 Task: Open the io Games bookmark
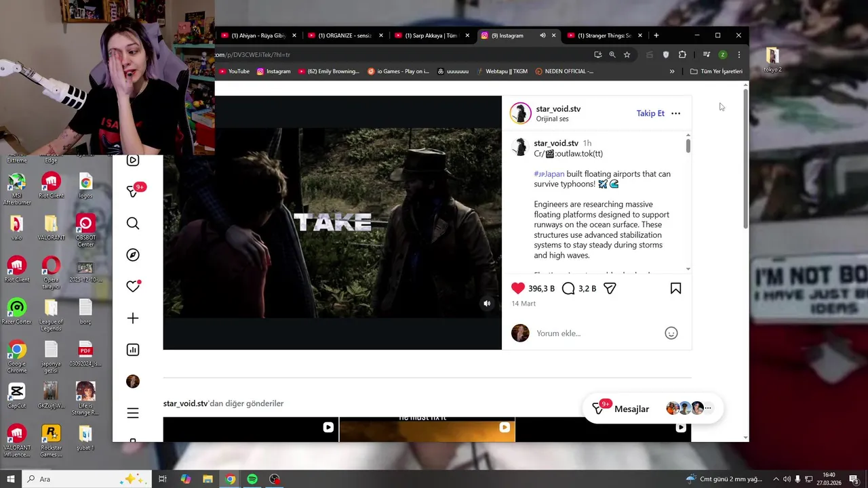tap(399, 71)
